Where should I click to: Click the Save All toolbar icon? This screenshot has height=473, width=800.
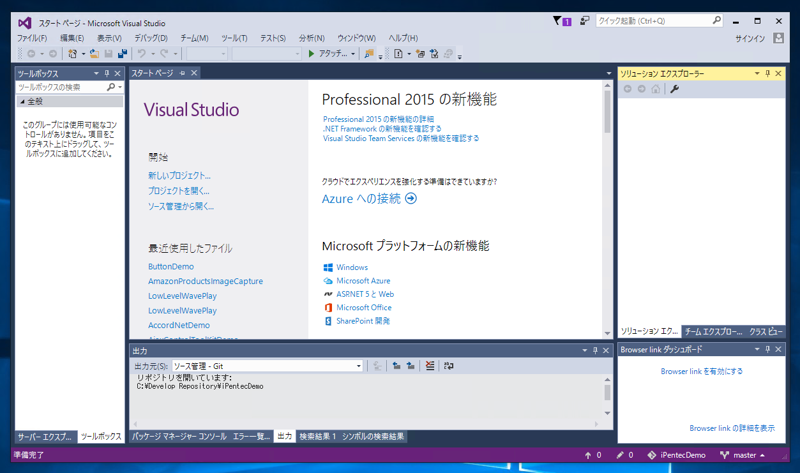click(x=122, y=54)
